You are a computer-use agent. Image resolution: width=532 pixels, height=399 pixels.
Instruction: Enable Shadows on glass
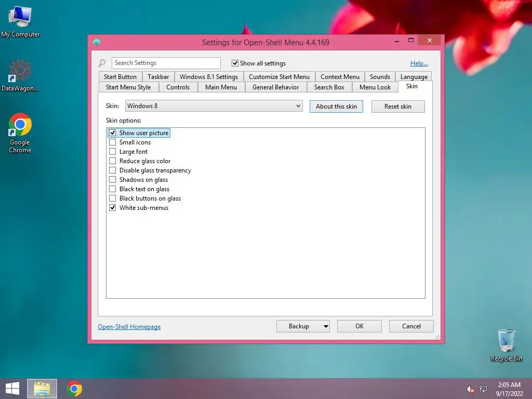click(x=112, y=179)
